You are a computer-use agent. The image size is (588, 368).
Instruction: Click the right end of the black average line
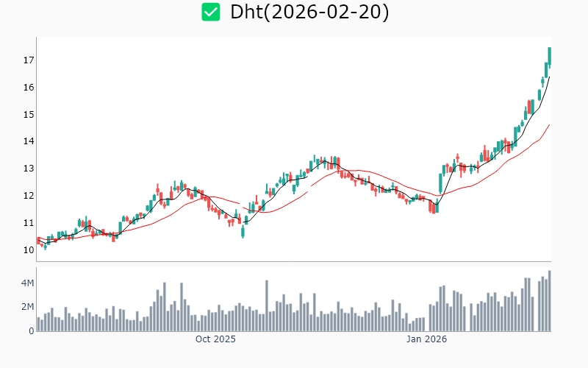click(x=549, y=77)
